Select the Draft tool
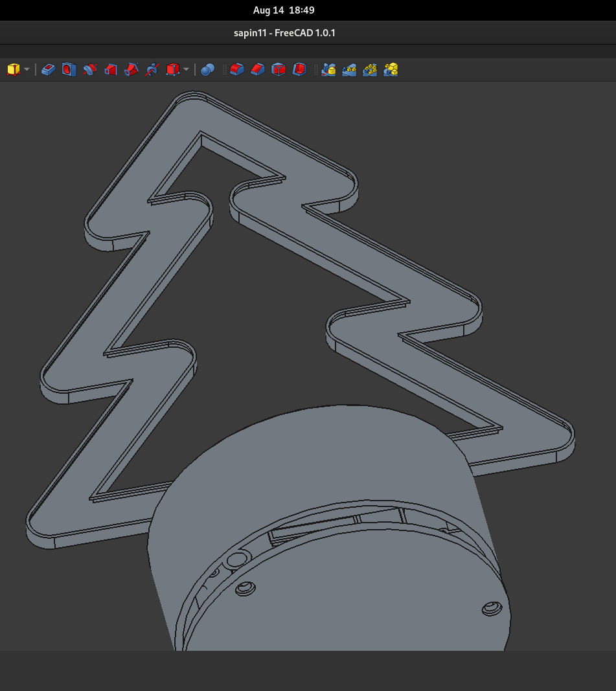This screenshot has height=691, width=616. [x=279, y=70]
